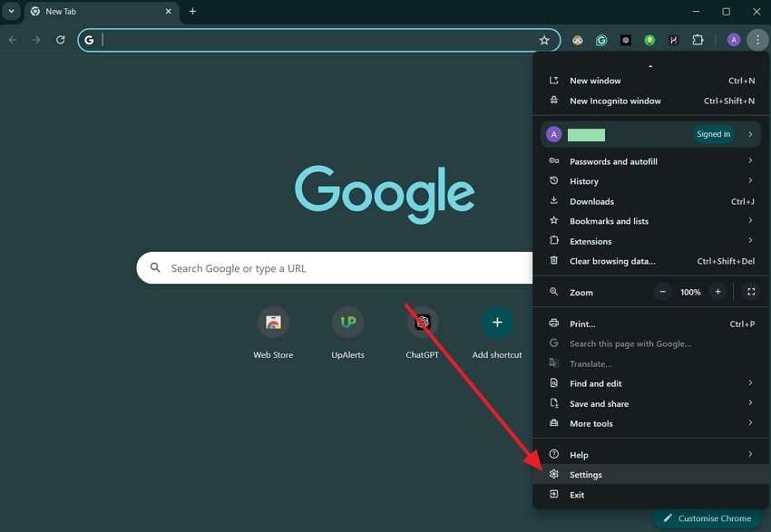Expand Bookmarks and lists submenu
Screen dimensions: 771x532
pyautogui.click(x=651, y=221)
